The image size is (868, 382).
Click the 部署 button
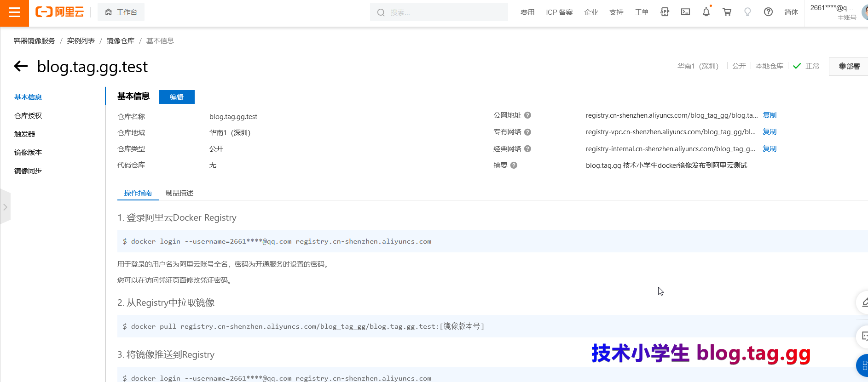tap(849, 67)
